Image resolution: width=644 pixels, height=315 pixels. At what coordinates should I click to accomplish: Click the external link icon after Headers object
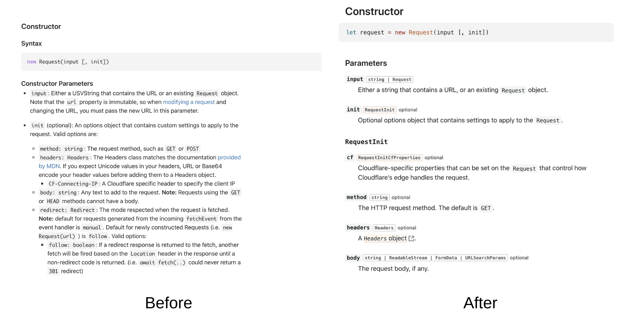click(411, 238)
